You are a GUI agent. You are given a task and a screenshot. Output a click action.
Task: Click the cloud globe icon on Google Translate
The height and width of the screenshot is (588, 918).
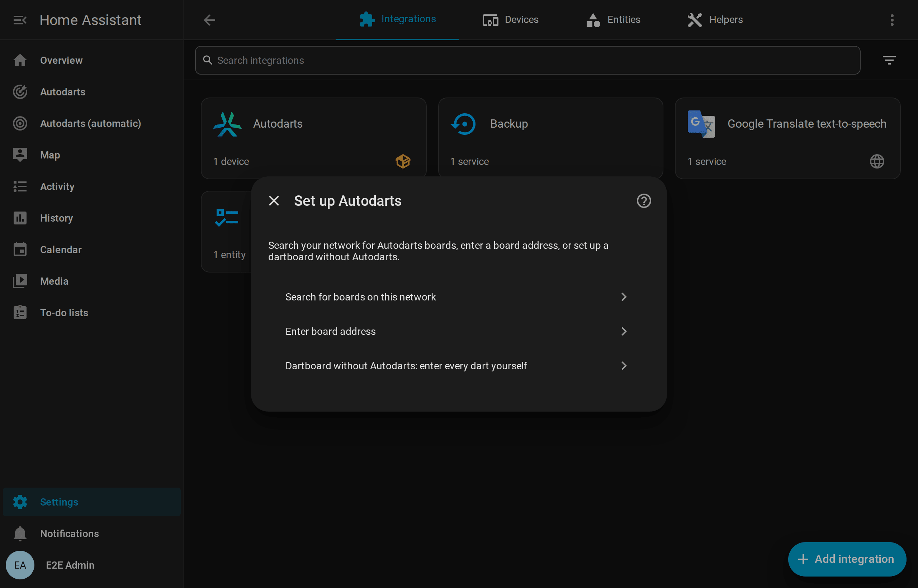click(x=877, y=161)
